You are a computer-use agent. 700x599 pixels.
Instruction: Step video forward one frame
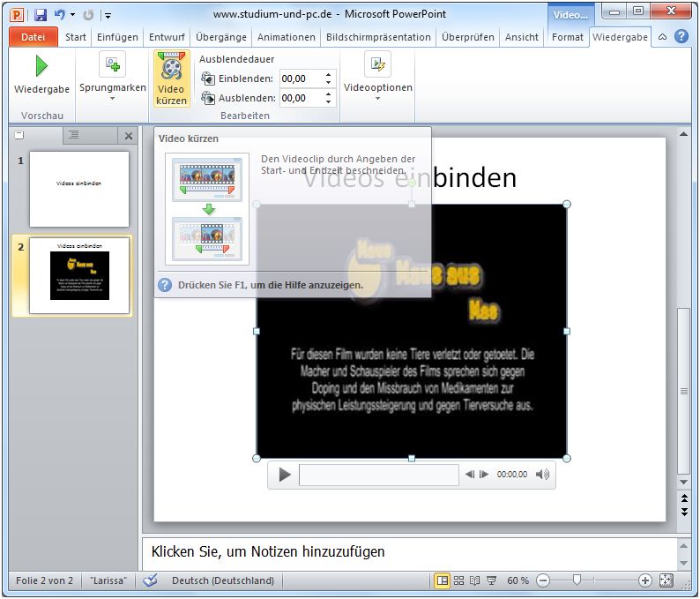coord(484,475)
